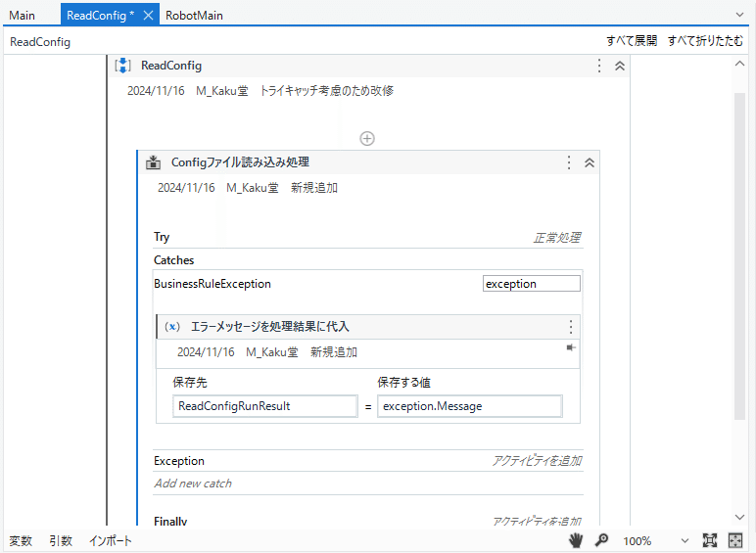Collapse Configファイル読み込み処理 activity

pos(590,162)
